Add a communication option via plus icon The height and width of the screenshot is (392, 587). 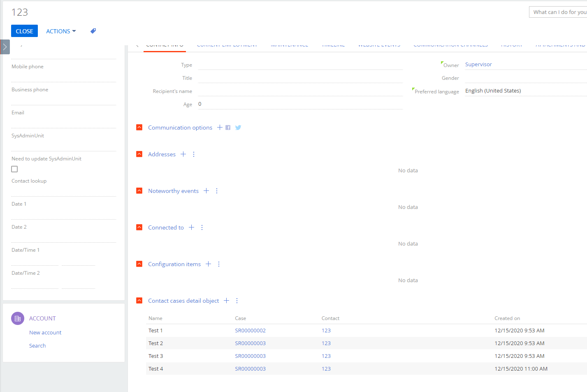click(219, 128)
